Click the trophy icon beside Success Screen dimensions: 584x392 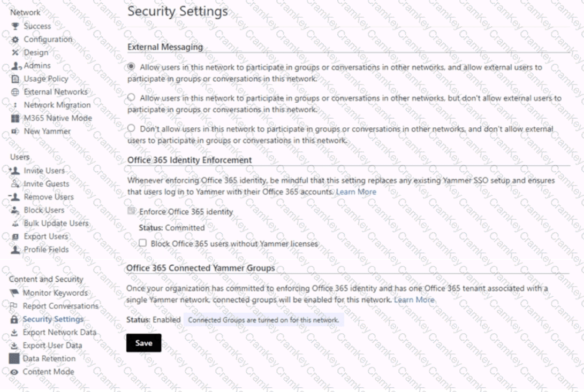point(15,26)
